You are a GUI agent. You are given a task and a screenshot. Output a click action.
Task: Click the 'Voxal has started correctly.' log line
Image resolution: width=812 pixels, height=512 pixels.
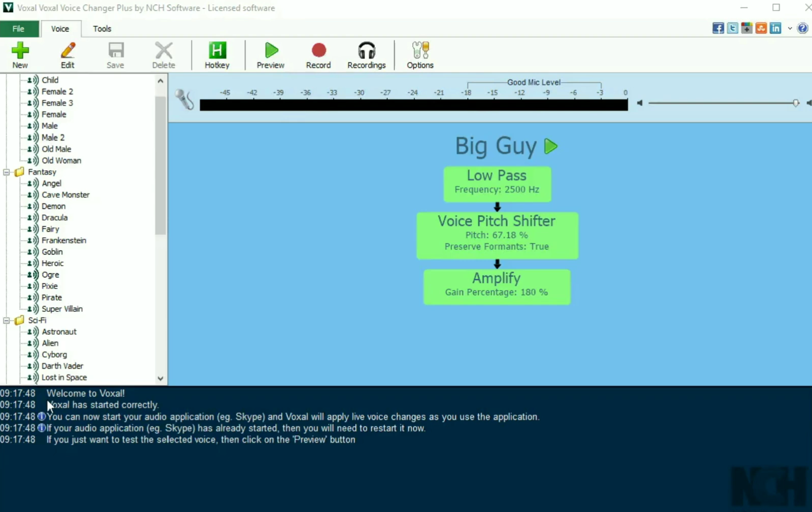103,405
